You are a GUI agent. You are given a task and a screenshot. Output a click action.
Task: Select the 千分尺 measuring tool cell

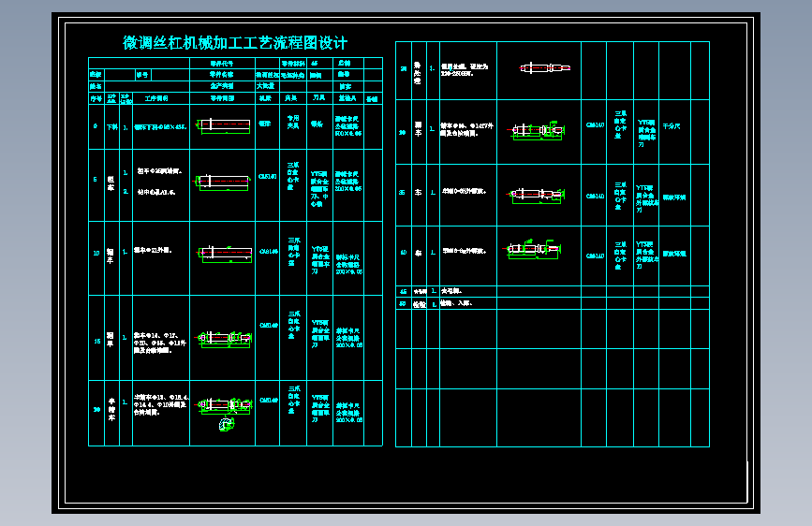point(672,126)
